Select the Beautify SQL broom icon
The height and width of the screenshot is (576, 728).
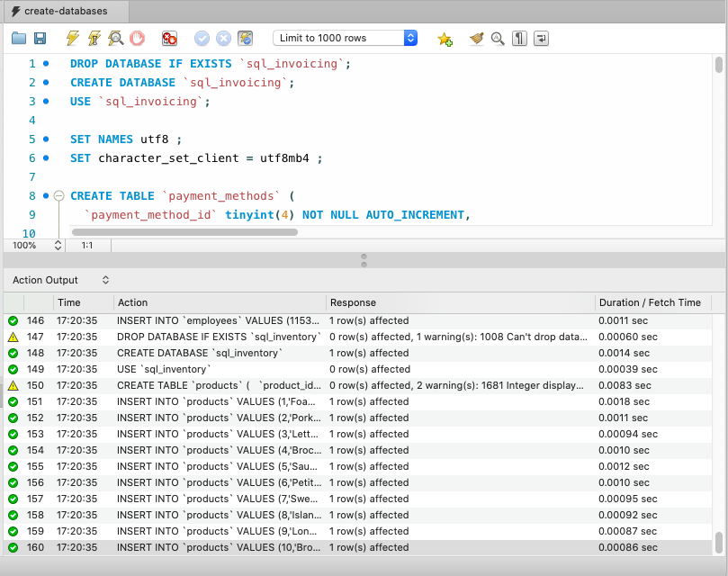477,38
